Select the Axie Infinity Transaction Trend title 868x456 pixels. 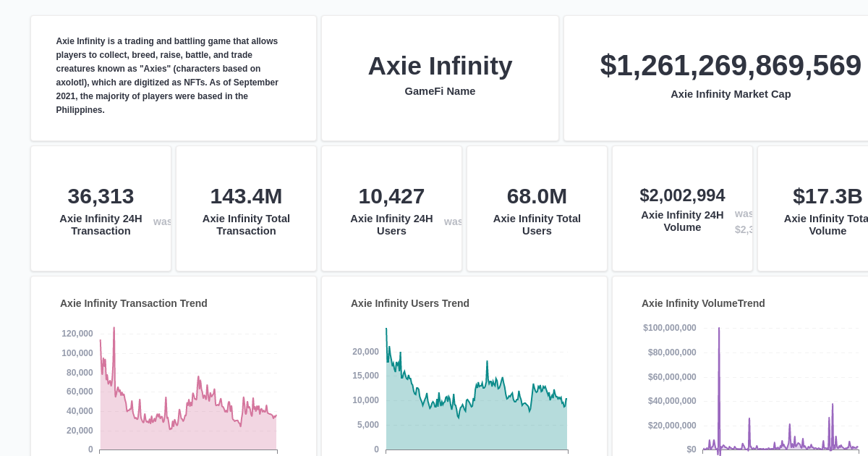point(133,303)
